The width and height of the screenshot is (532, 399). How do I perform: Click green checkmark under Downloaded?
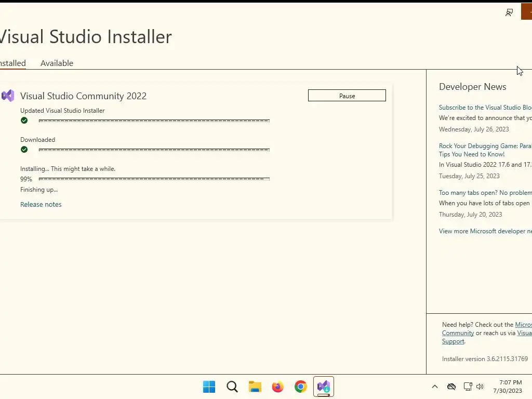tap(24, 149)
